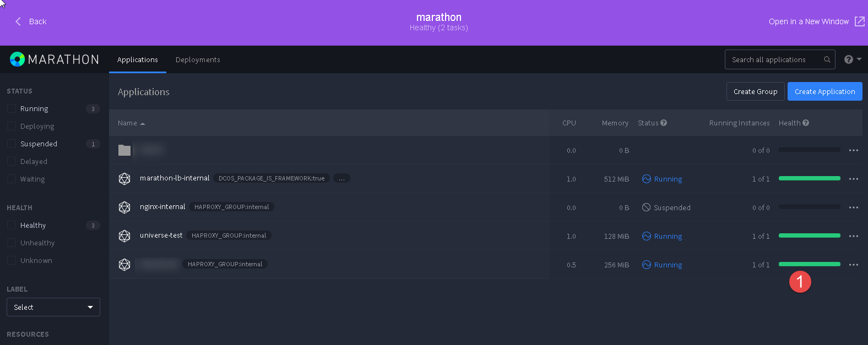Open the nginx-internal application
Viewport: 868px width, 345px height.
(162, 207)
